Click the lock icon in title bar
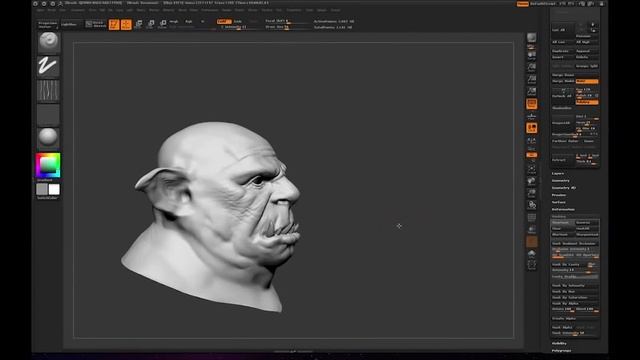This screenshot has height=360, width=640. point(602,4)
